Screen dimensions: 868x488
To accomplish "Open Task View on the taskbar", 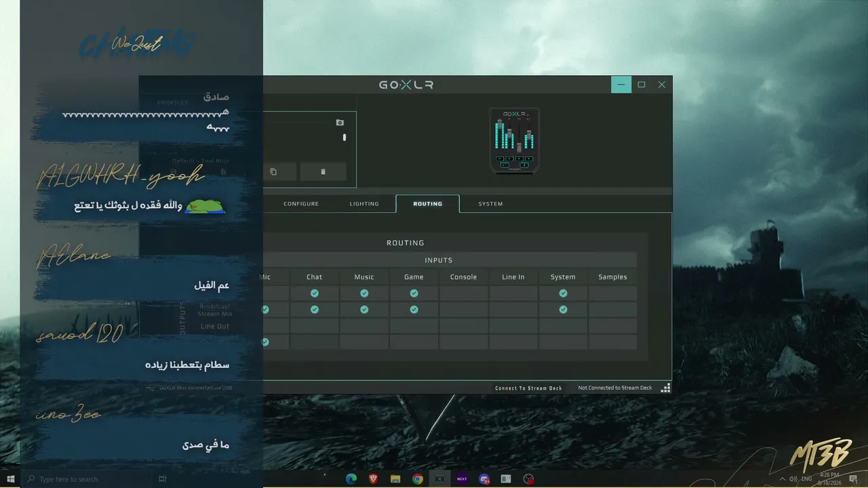I will [x=163, y=479].
